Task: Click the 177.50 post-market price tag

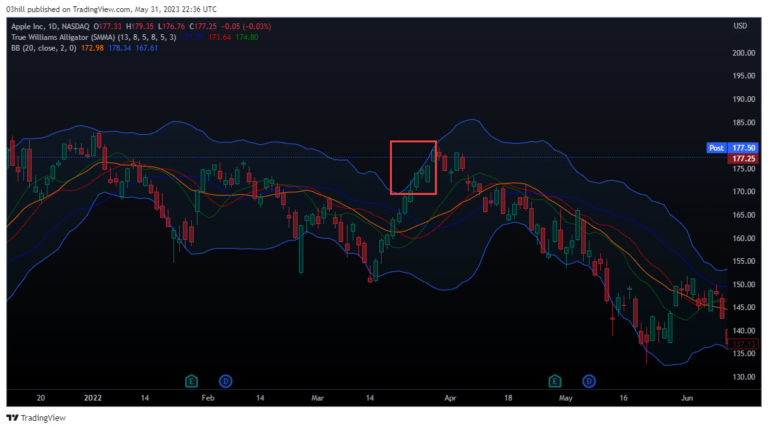Action: (744, 148)
